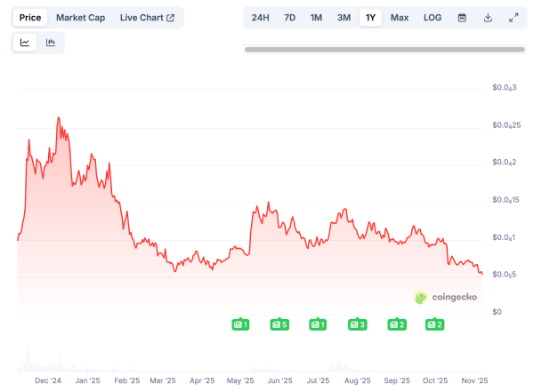Viewport: 534px width, 392px height.
Task: Select the line chart view icon
Action: click(x=25, y=42)
